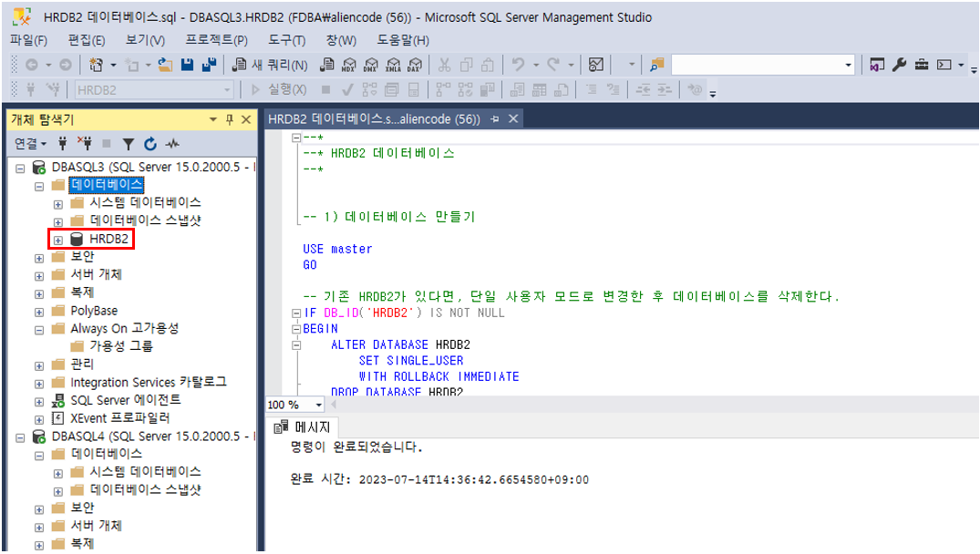Click the 새 쿼리(N) new query button
This screenshot has height=554, width=980.
270,65
